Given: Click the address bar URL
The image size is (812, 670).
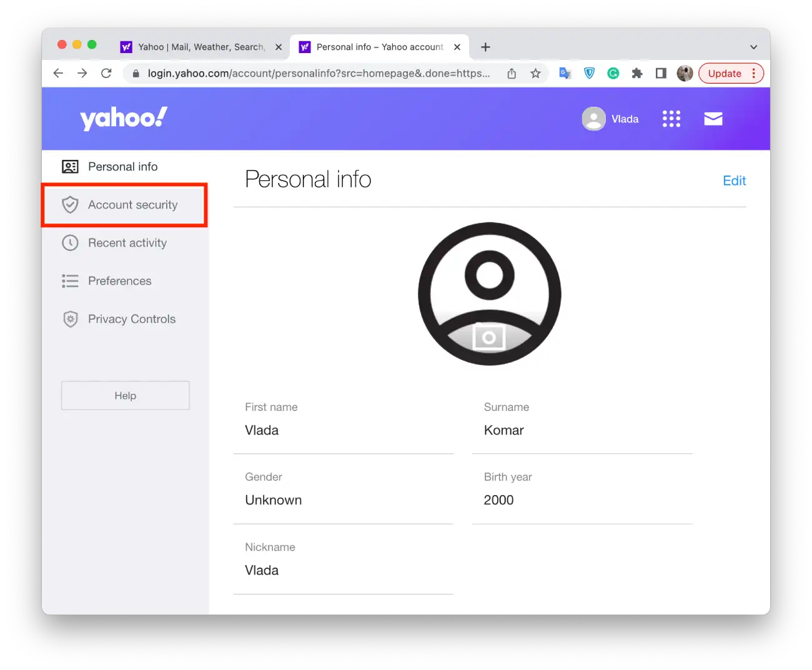Looking at the screenshot, I should (319, 73).
